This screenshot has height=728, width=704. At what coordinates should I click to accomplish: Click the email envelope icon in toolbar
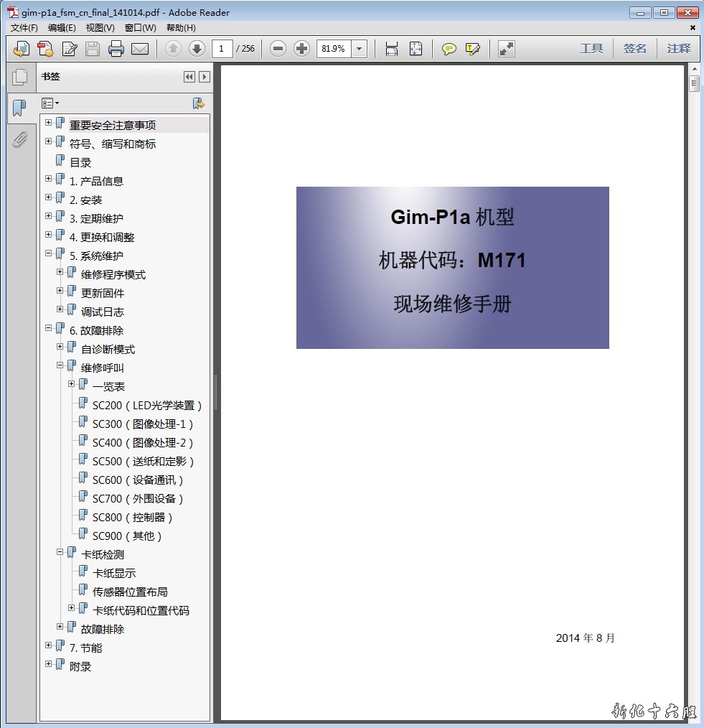(140, 49)
